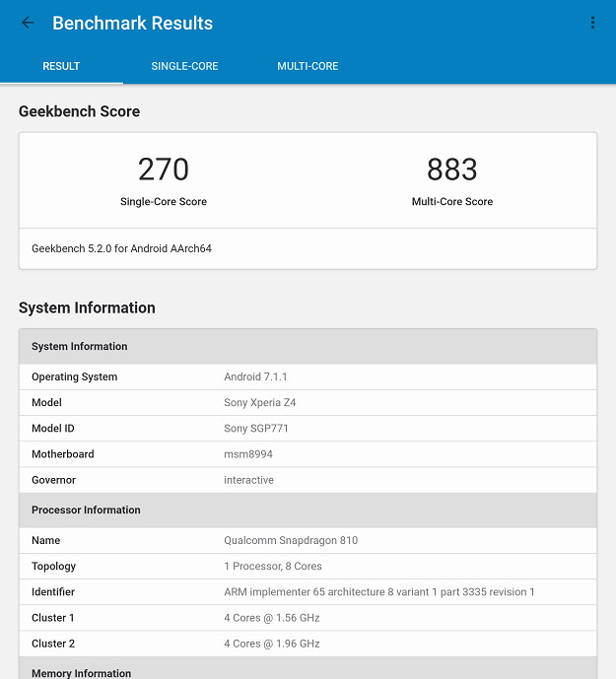
Task: Click the 4 Cores @ 1.96 GHz value
Action: [x=272, y=644]
